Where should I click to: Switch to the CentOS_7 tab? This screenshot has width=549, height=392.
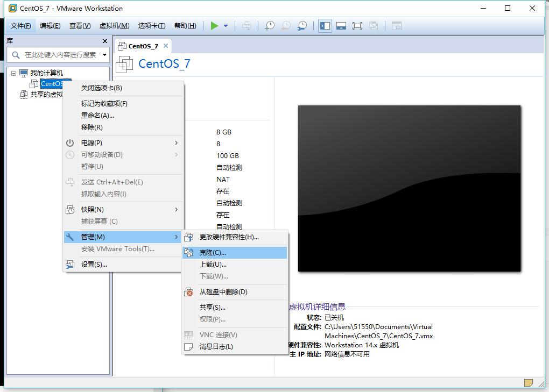click(143, 46)
